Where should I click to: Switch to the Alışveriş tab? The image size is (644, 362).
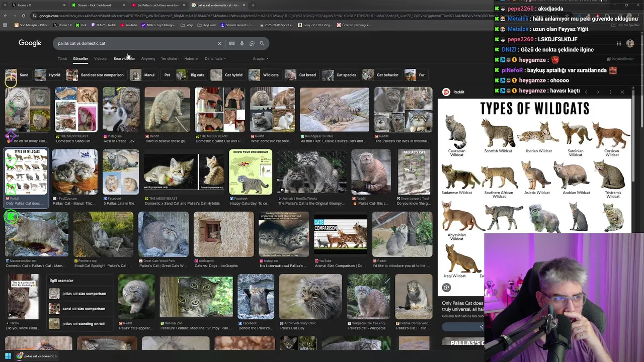click(148, 59)
